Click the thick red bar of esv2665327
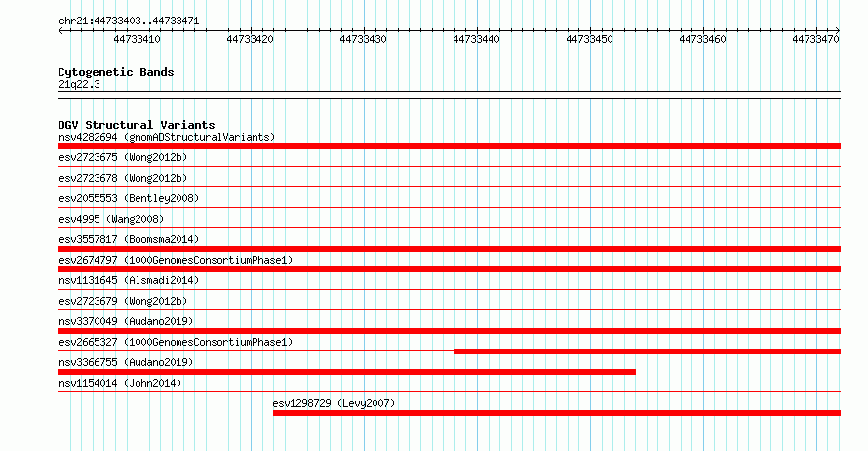The height and width of the screenshot is (451, 868). 648,351
